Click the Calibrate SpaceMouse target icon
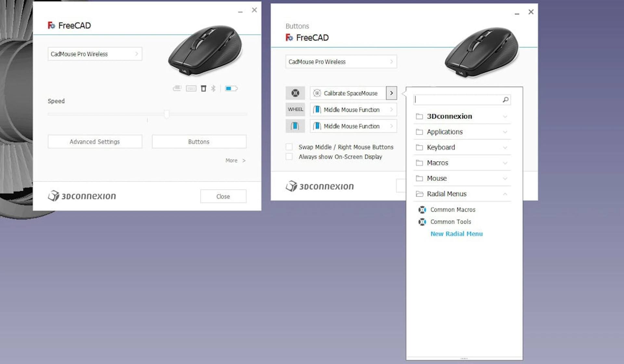 tap(317, 93)
